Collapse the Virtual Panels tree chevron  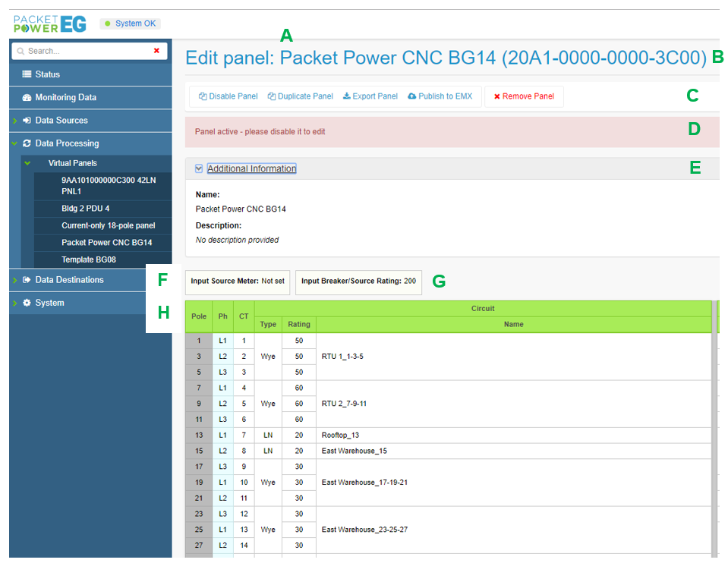click(27, 163)
